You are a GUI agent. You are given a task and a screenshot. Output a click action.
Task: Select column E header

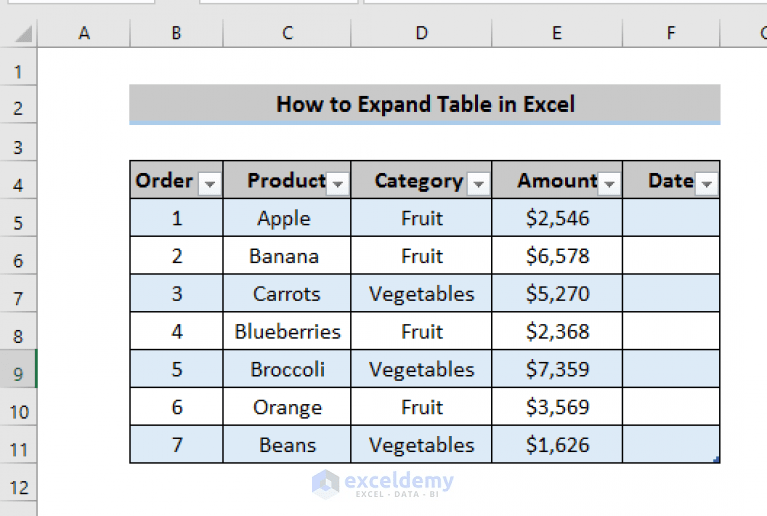[x=556, y=33]
